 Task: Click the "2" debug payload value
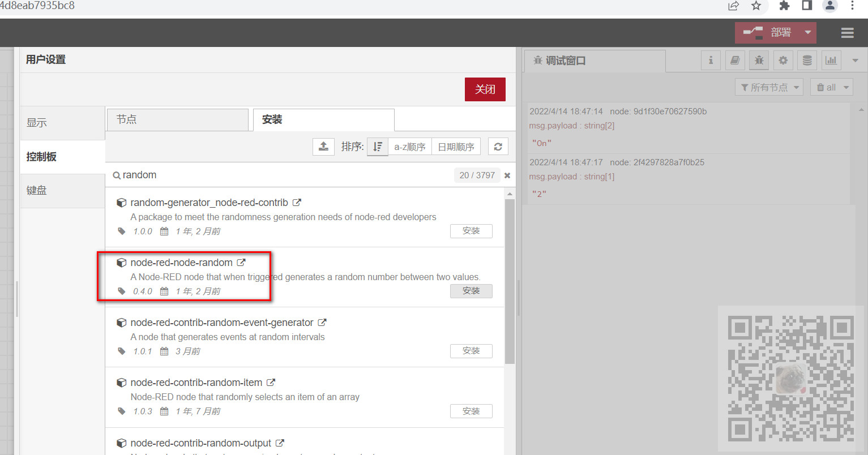click(x=539, y=194)
